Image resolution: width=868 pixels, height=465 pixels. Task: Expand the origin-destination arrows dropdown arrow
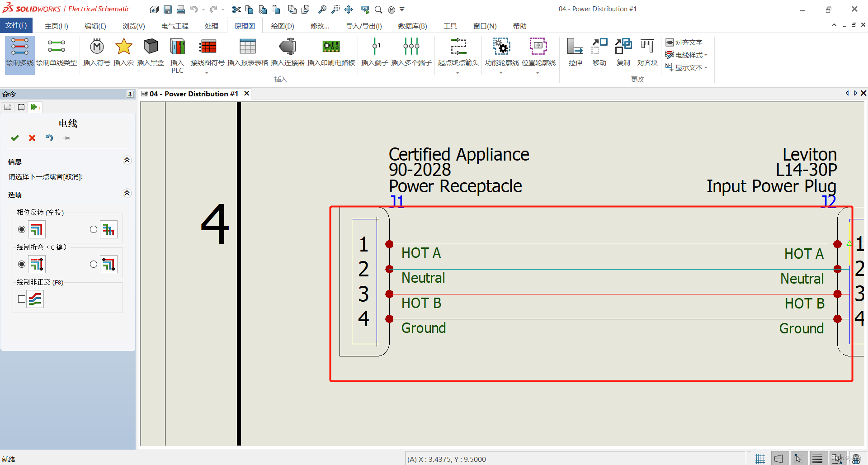click(458, 73)
